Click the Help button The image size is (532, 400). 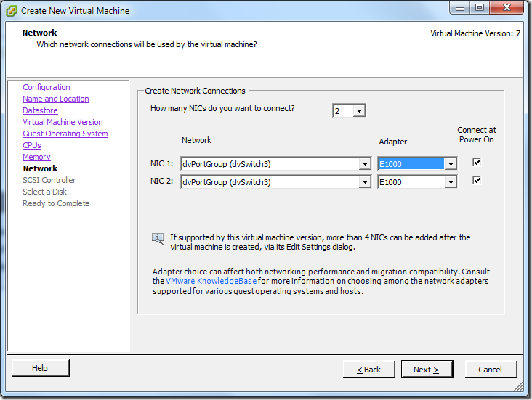(41, 368)
